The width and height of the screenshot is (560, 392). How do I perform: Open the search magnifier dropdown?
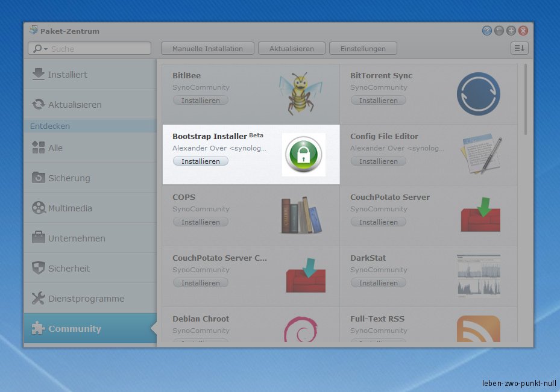pos(40,49)
